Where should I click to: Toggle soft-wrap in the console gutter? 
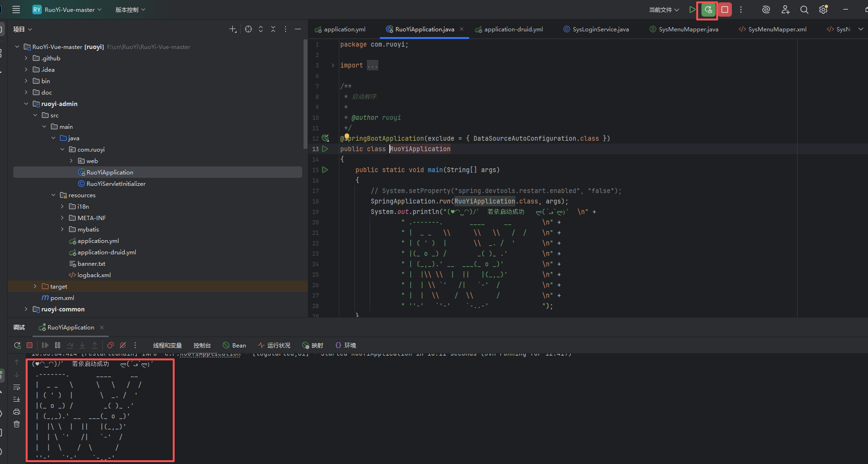click(x=17, y=387)
